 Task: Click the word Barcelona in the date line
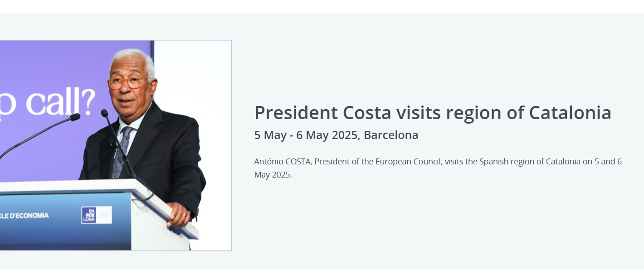(391, 135)
